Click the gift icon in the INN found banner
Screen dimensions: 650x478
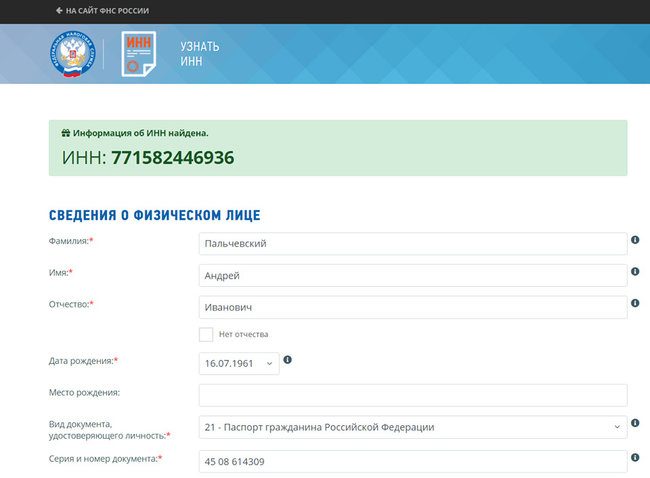66,133
